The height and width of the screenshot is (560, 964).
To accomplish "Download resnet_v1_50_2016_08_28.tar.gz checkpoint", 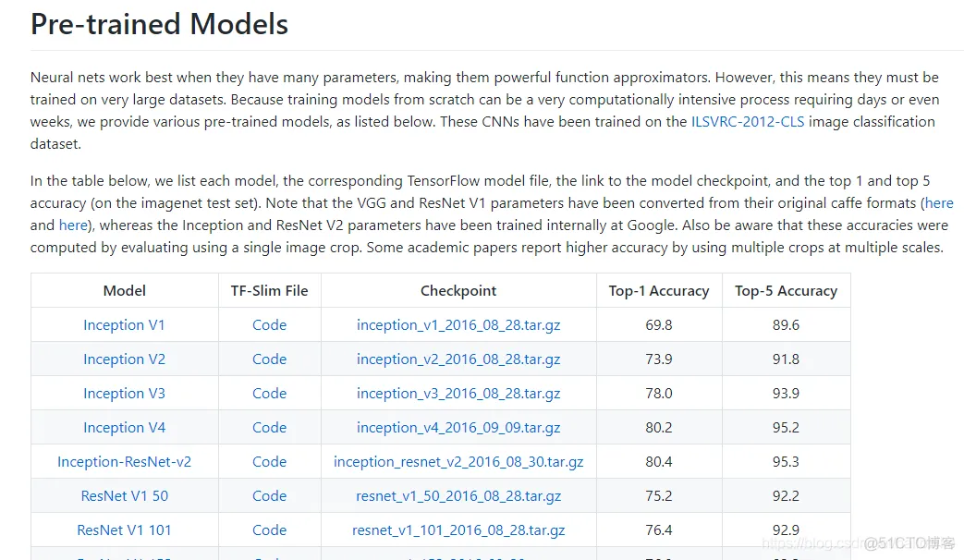I will coord(458,496).
